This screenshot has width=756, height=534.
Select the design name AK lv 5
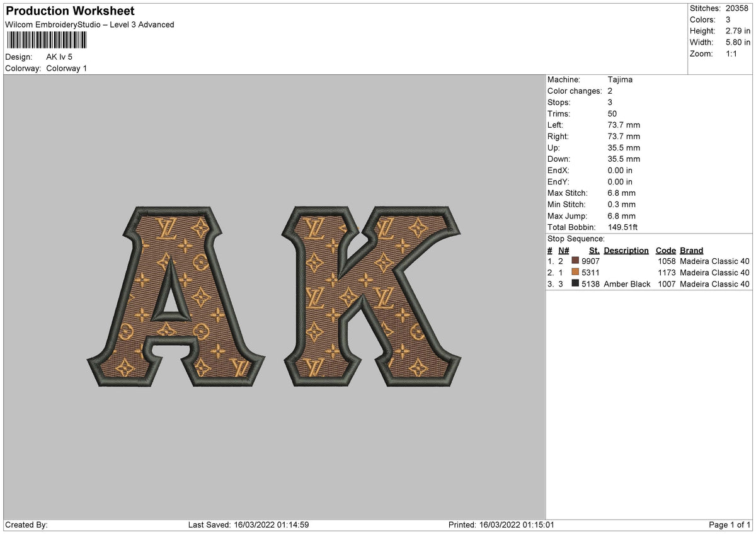[x=59, y=57]
